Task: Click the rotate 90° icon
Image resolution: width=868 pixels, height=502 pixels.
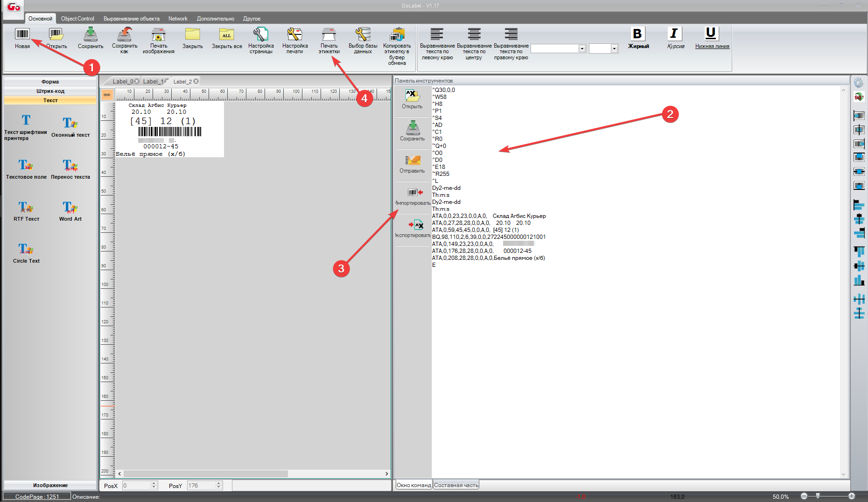Action: (x=859, y=97)
